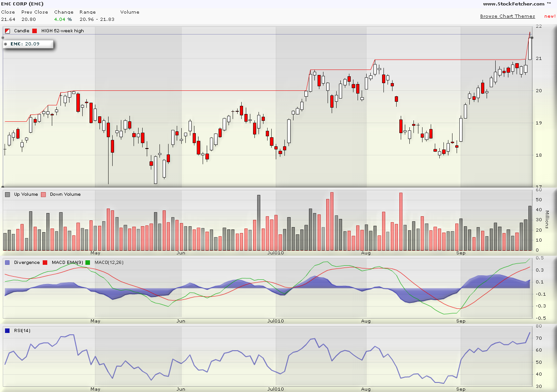This screenshot has height=392, width=557.
Task: Click the red 'new!' label
Action: point(550,16)
